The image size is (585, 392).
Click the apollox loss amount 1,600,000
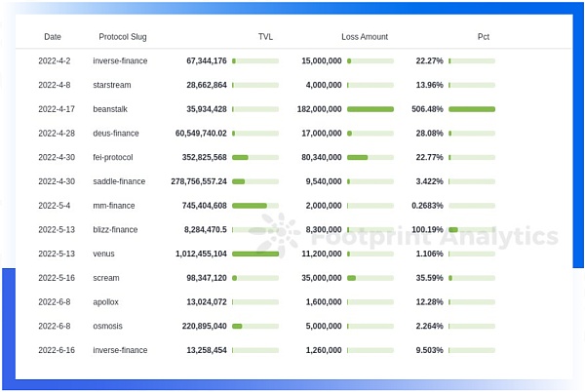click(x=324, y=301)
